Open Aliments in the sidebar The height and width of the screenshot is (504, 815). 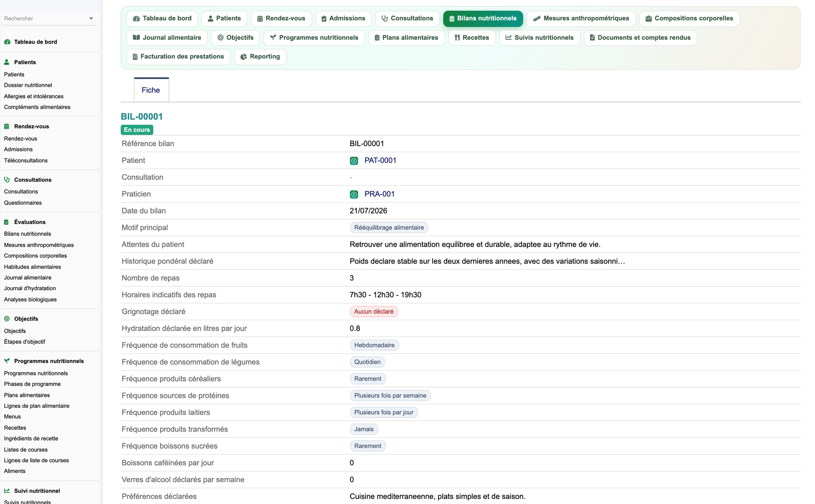[15, 471]
